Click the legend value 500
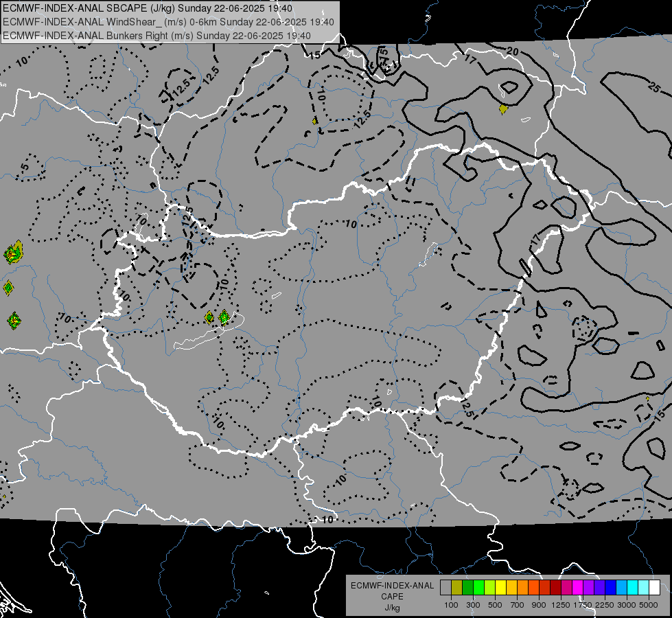 (x=495, y=605)
